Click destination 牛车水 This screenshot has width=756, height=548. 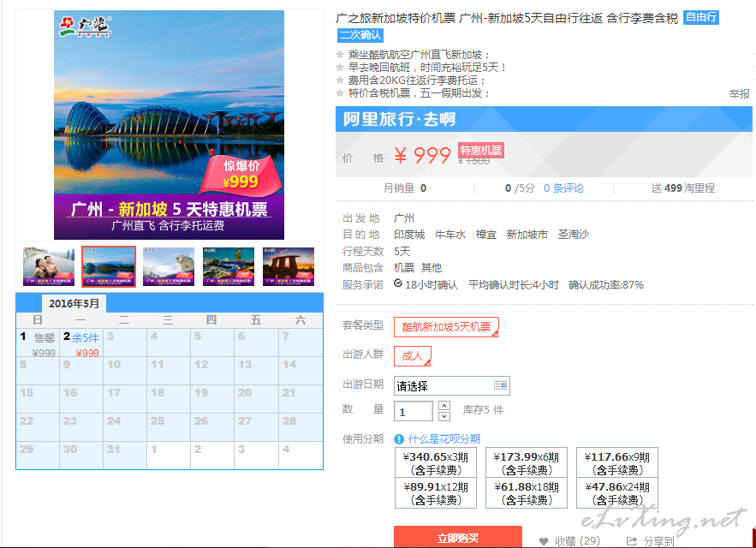tap(449, 235)
